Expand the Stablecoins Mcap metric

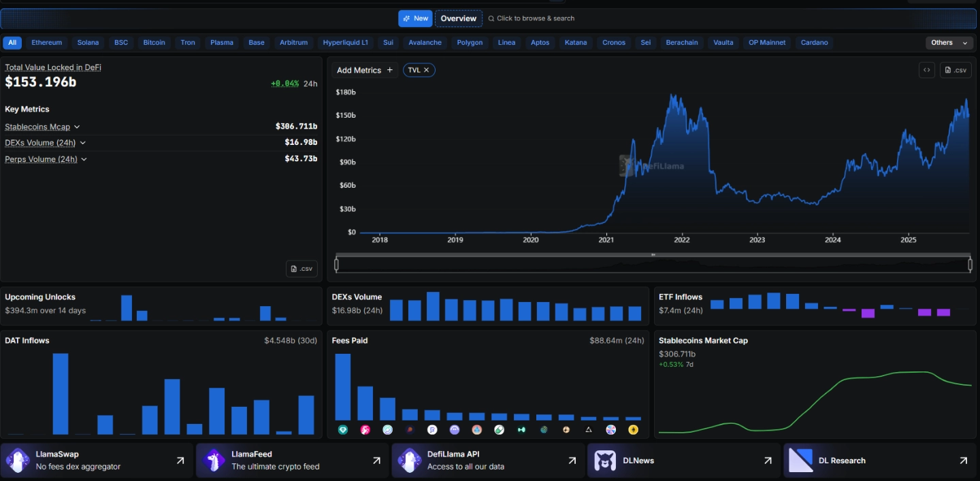tap(77, 127)
